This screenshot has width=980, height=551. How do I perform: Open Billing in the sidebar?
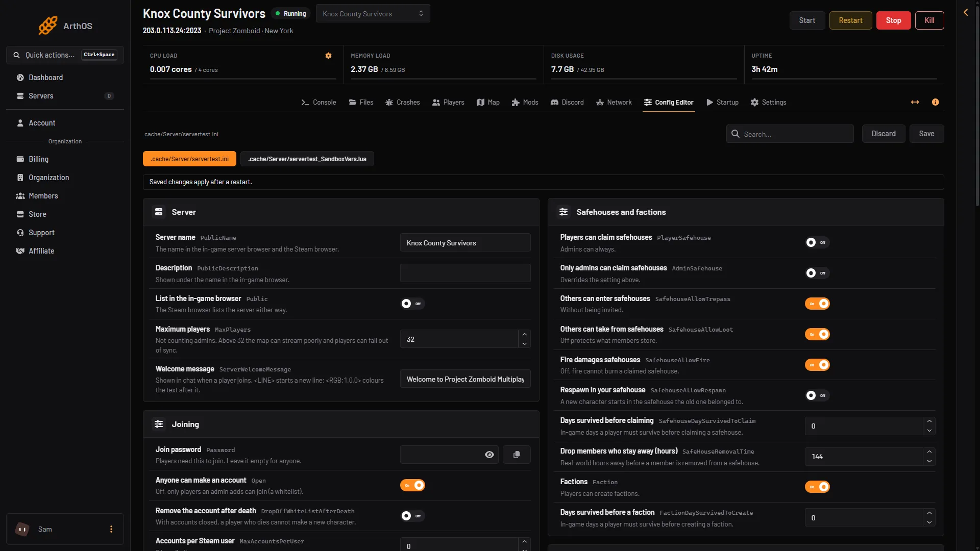tap(65, 159)
